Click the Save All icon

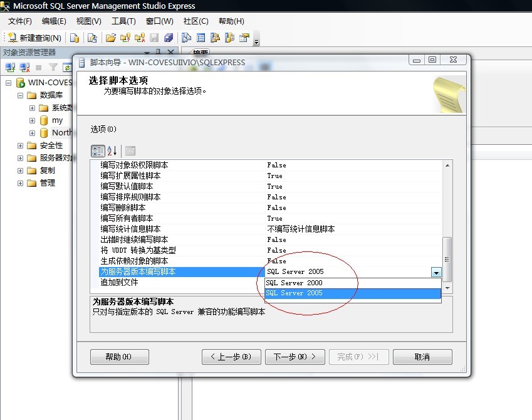(169, 38)
